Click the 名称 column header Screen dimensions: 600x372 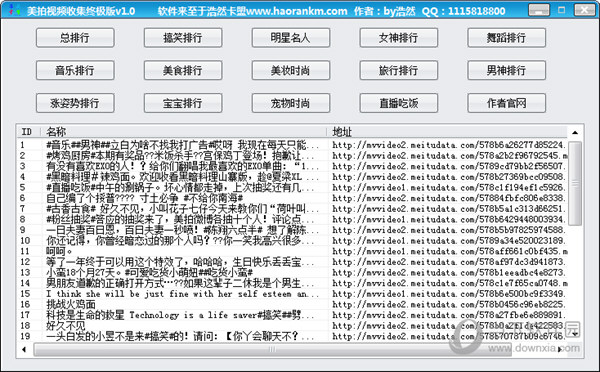(184, 132)
